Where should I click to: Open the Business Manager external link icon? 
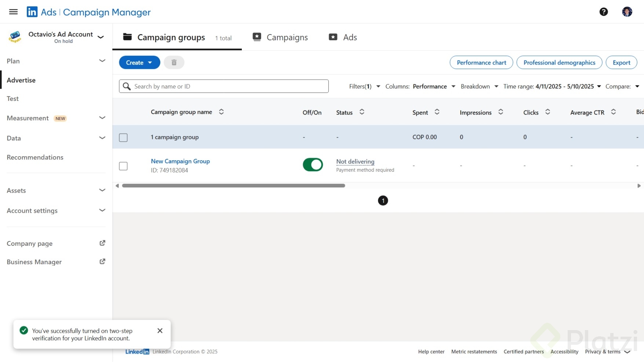[102, 262]
